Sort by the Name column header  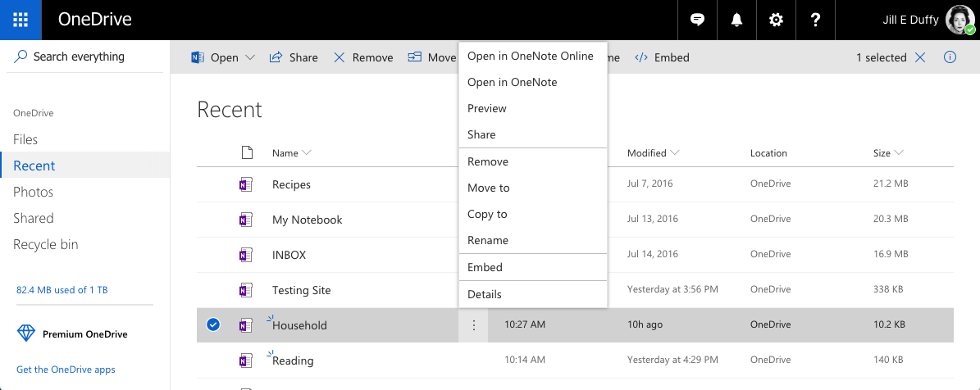pos(291,153)
